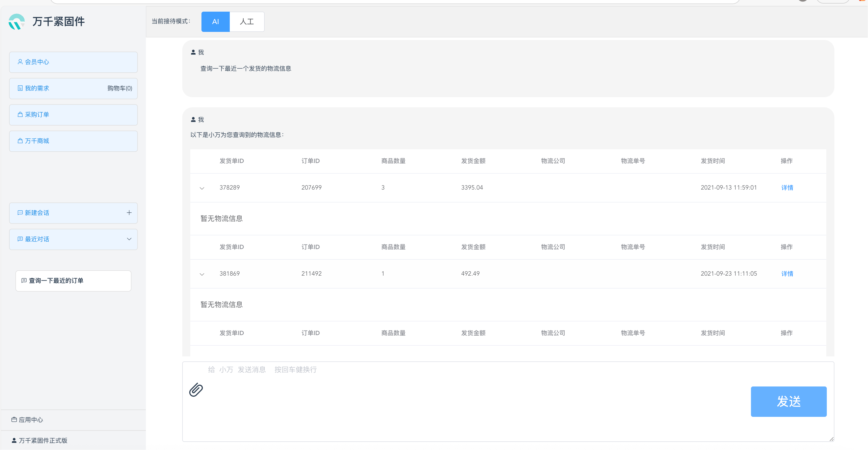
Task: Open 详情 for shipment 381869
Action: (x=787, y=274)
